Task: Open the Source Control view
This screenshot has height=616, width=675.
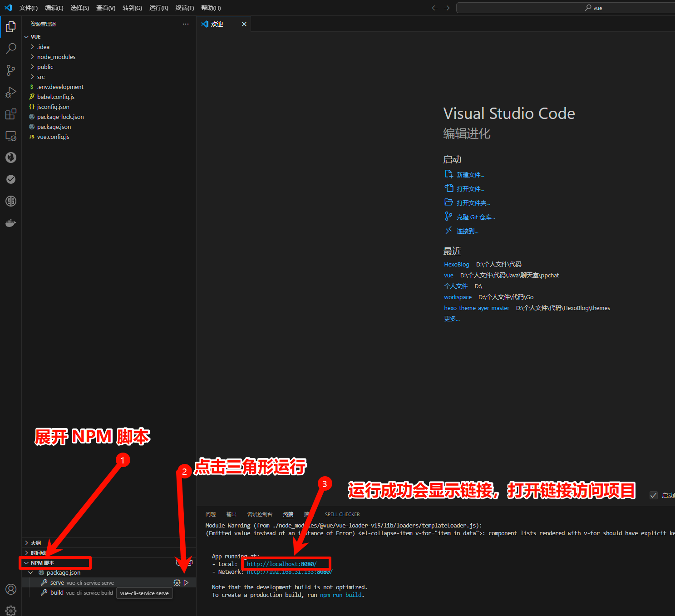Action: click(11, 70)
